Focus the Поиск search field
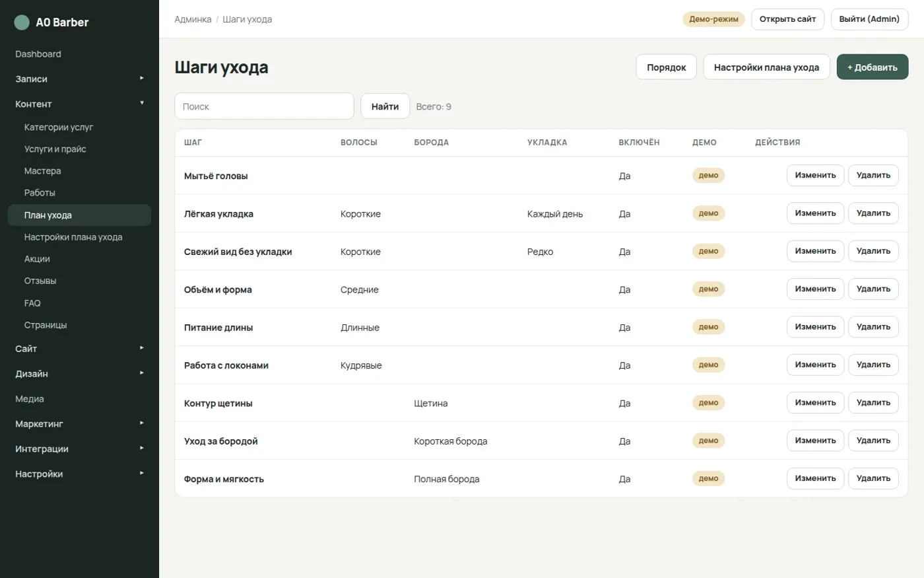The image size is (924, 578). pyautogui.click(x=264, y=106)
